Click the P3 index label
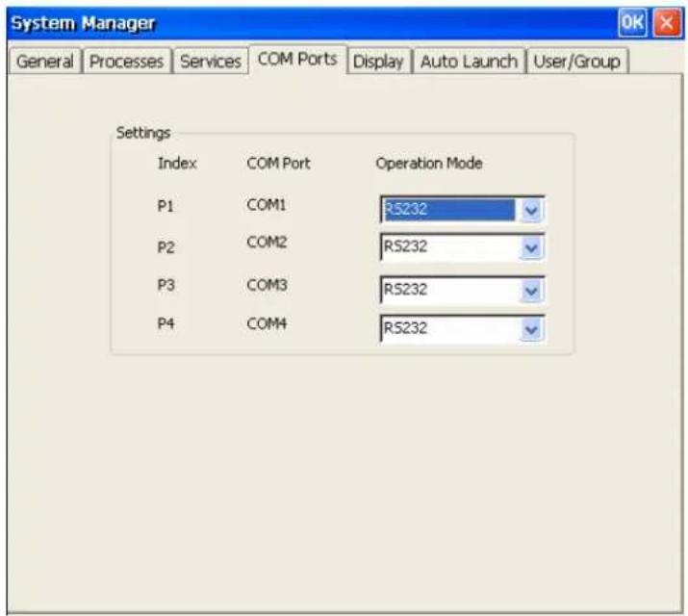 (x=166, y=285)
